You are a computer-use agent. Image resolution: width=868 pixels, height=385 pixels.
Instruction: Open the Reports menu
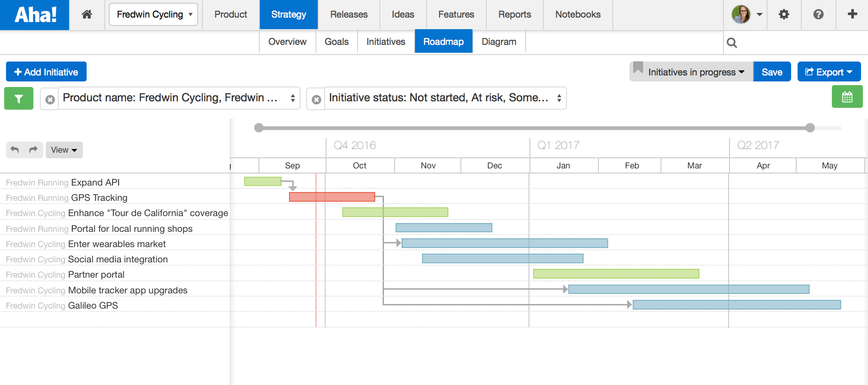pyautogui.click(x=515, y=14)
